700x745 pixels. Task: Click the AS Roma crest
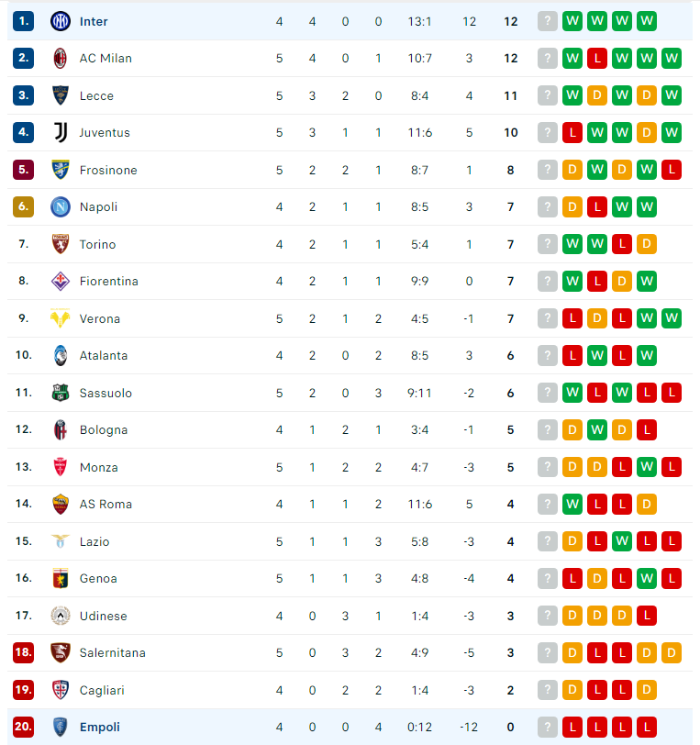coord(61,504)
